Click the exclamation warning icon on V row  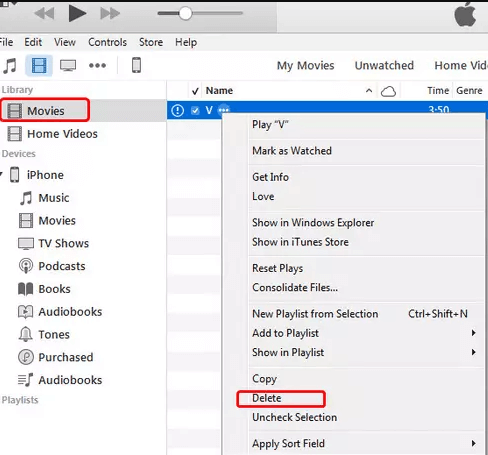pos(177,110)
